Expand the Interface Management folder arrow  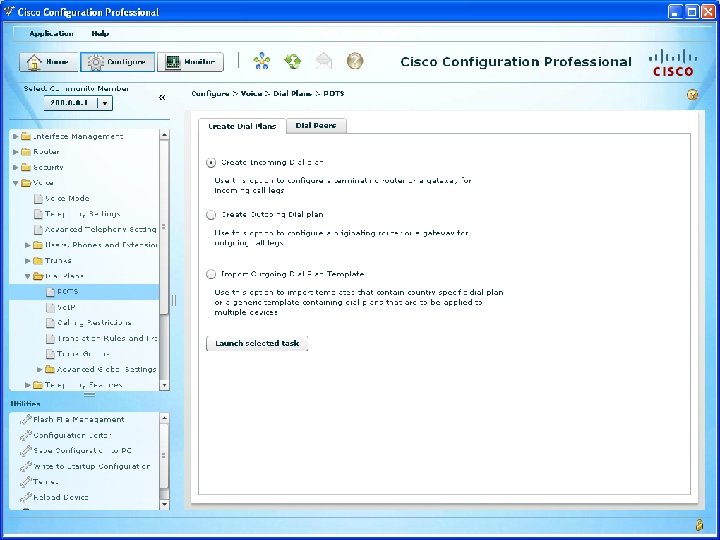16,136
